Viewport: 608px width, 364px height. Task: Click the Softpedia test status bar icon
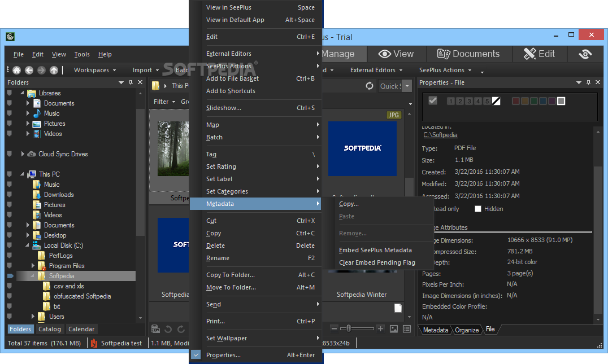[94, 343]
